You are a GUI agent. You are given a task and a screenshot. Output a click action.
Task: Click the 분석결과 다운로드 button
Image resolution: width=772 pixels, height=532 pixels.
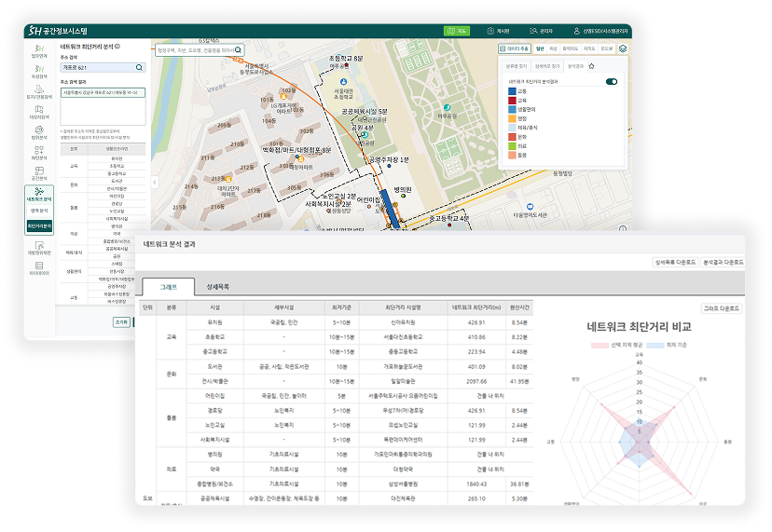click(722, 263)
